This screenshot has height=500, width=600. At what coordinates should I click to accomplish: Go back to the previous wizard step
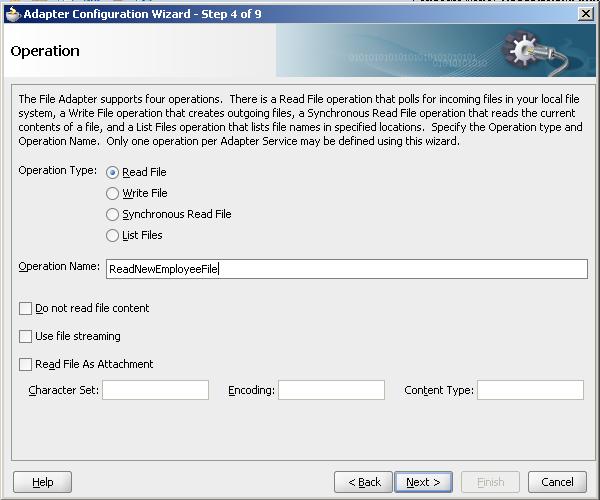click(x=364, y=482)
